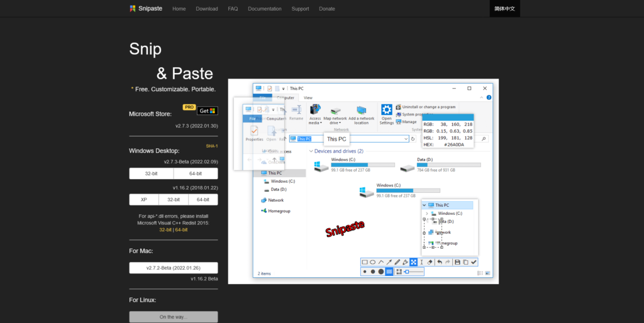Click the large icons view toggle in status bar

487,273
